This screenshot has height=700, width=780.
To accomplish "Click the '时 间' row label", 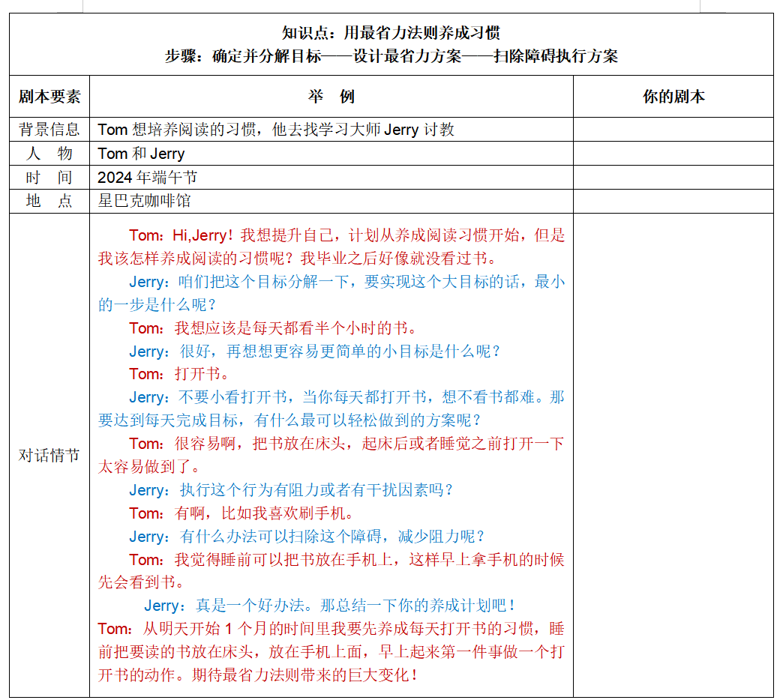I will tap(49, 177).
